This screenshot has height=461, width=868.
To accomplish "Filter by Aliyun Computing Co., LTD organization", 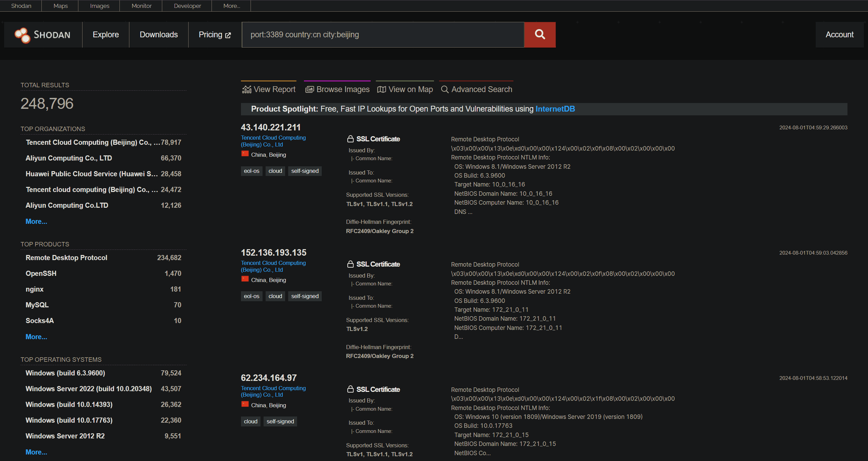I will click(69, 158).
